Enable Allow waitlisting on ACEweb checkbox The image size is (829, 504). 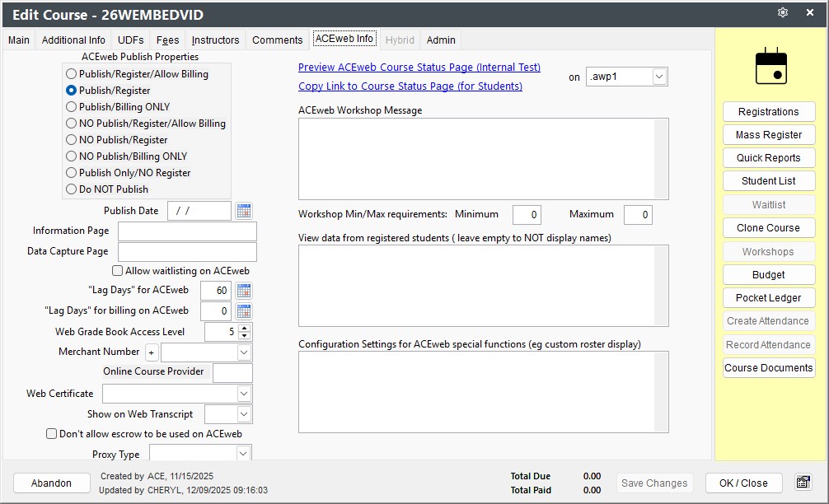(x=117, y=270)
